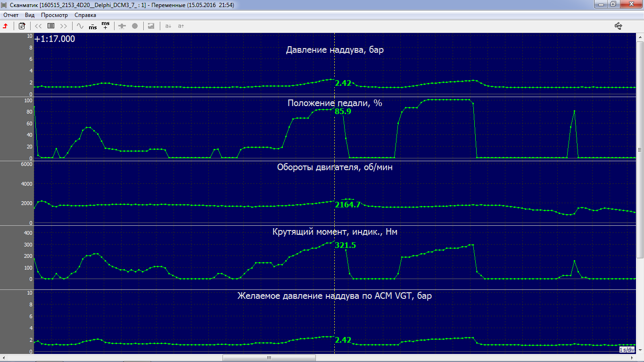The width and height of the screenshot is (644, 362).
Task: Click the gray record circle icon
Action: coord(135,26)
